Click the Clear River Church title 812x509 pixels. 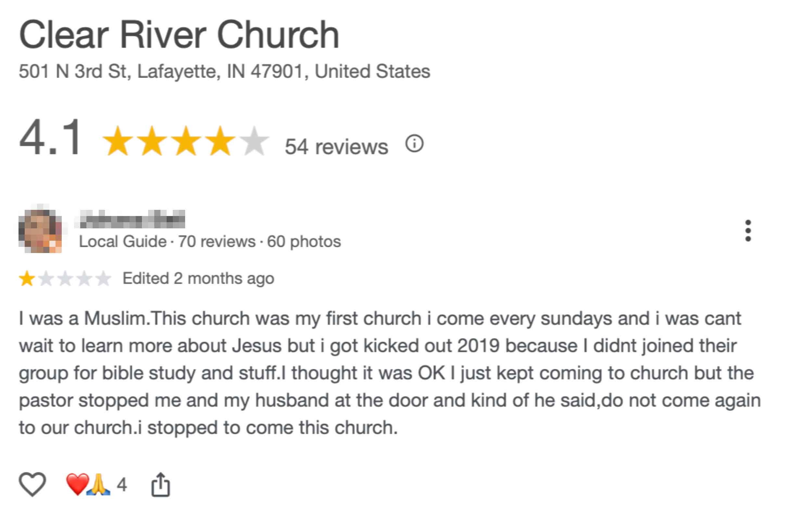[x=179, y=35]
